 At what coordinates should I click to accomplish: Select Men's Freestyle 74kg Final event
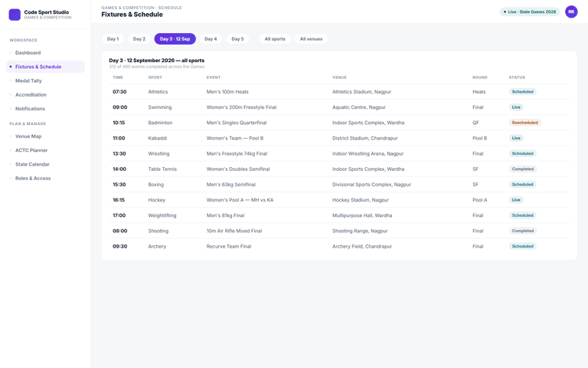pyautogui.click(x=237, y=153)
